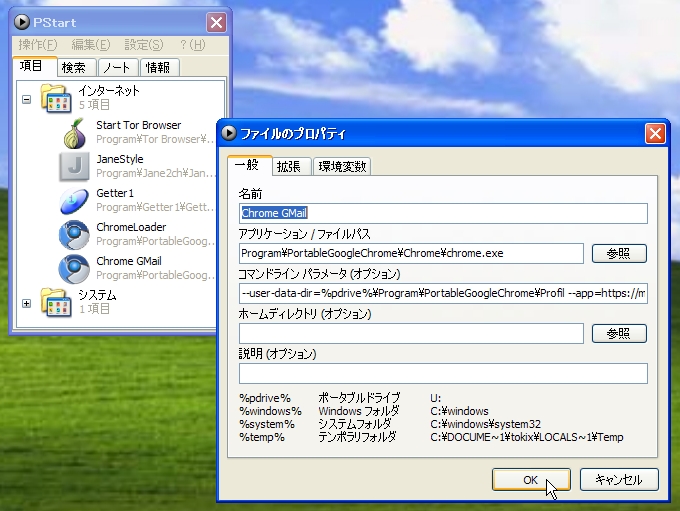Viewport: 680px width, 511px height.
Task: Click the システム group label
Action: 97,295
